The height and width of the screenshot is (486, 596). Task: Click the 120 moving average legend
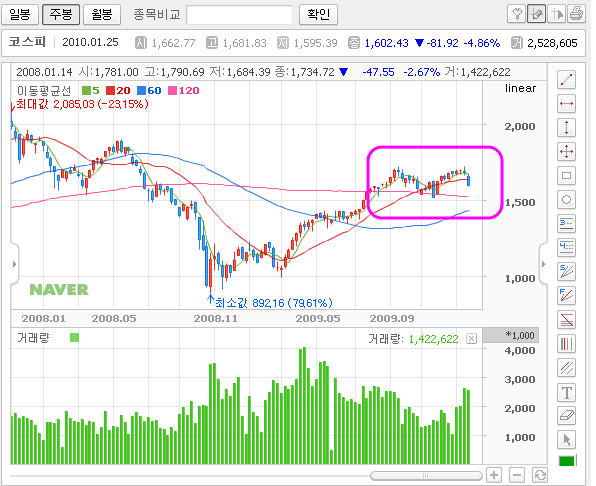pos(184,90)
